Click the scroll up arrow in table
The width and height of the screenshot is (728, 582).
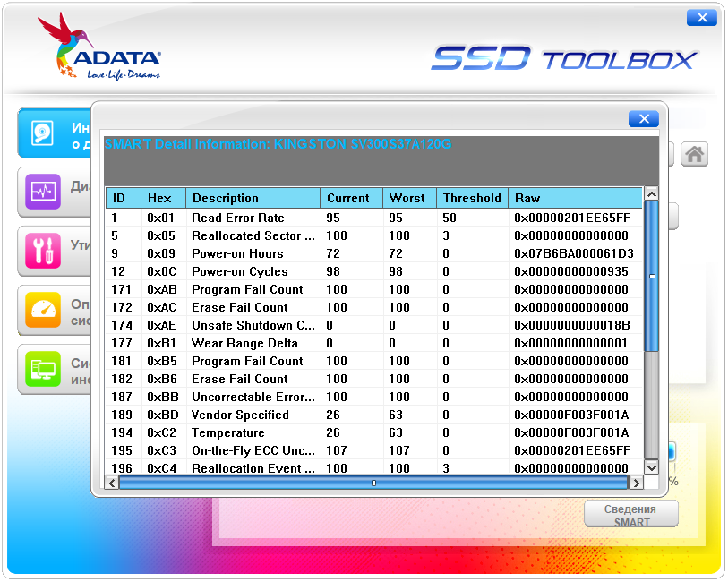tap(651, 194)
